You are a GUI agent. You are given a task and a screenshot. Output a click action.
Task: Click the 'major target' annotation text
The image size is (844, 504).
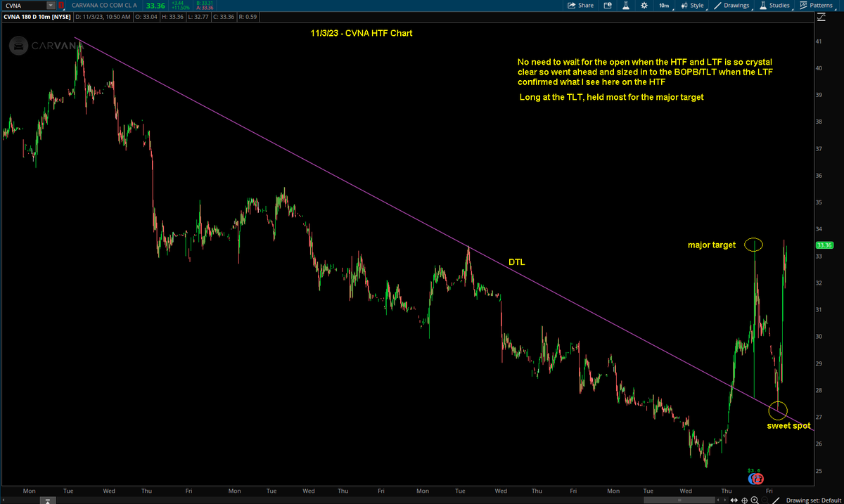coord(711,245)
